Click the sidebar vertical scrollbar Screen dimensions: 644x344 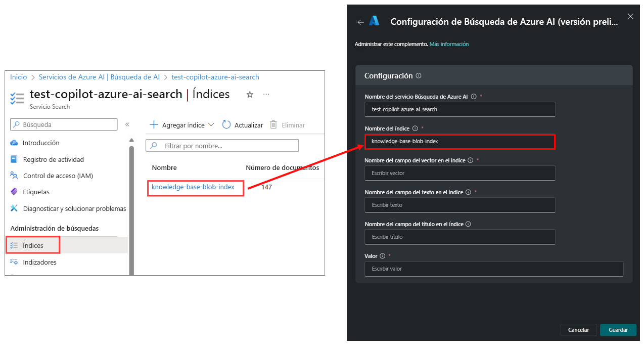pos(132,209)
